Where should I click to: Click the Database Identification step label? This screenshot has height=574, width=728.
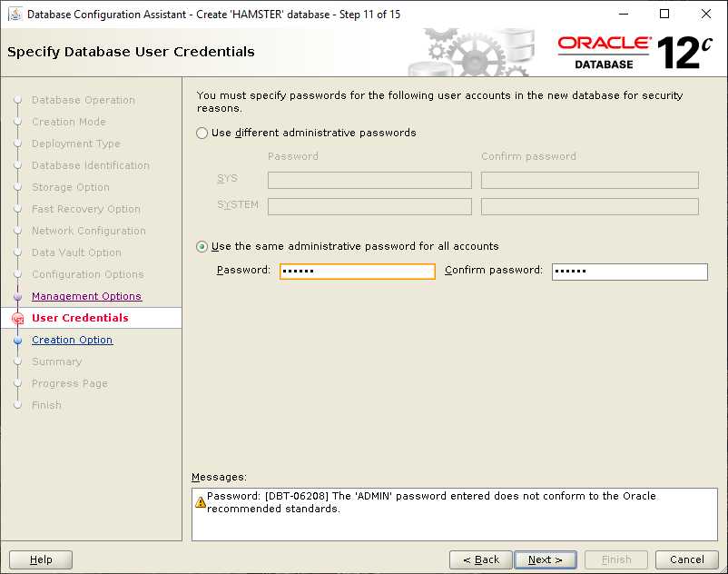click(x=91, y=166)
